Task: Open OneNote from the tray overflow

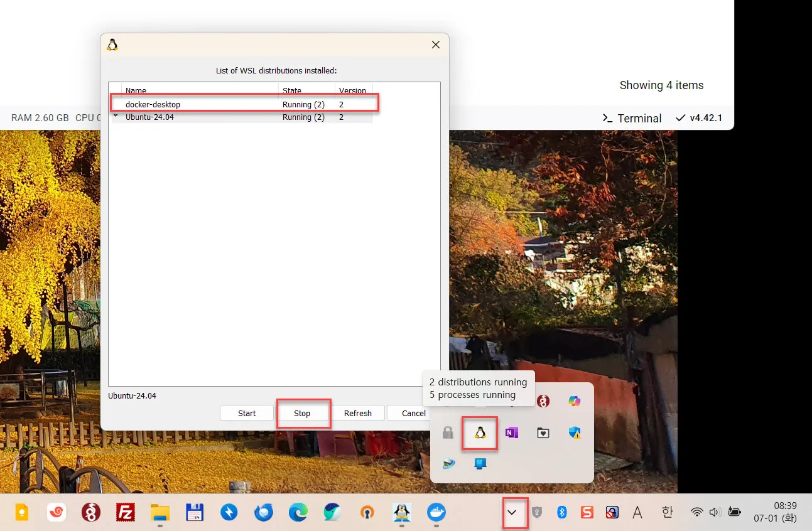Action: (511, 433)
